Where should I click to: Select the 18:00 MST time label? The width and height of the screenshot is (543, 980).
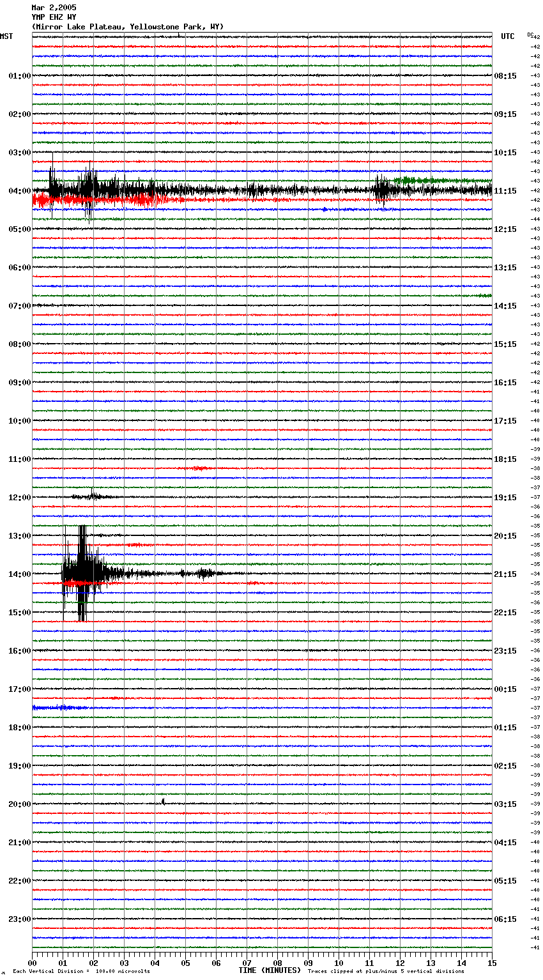click(20, 728)
